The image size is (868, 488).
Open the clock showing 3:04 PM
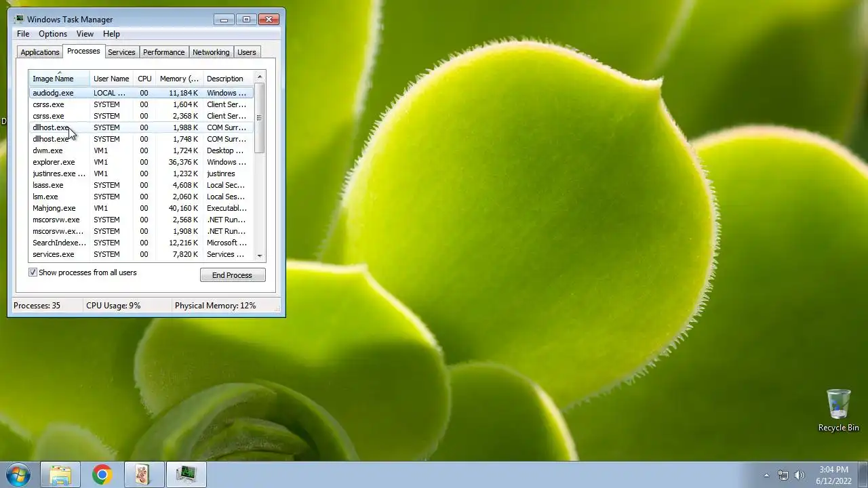click(833, 475)
